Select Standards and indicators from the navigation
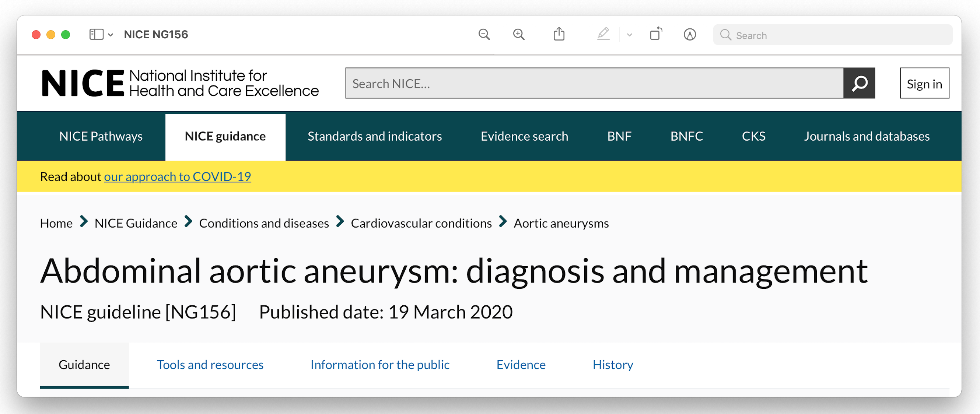 (x=375, y=136)
